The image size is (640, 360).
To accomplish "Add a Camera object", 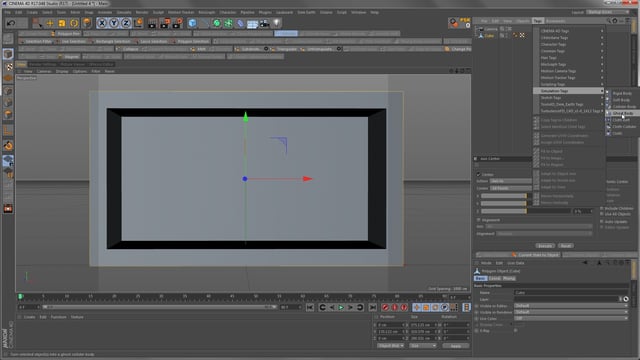I will pyautogui.click(x=264, y=23).
